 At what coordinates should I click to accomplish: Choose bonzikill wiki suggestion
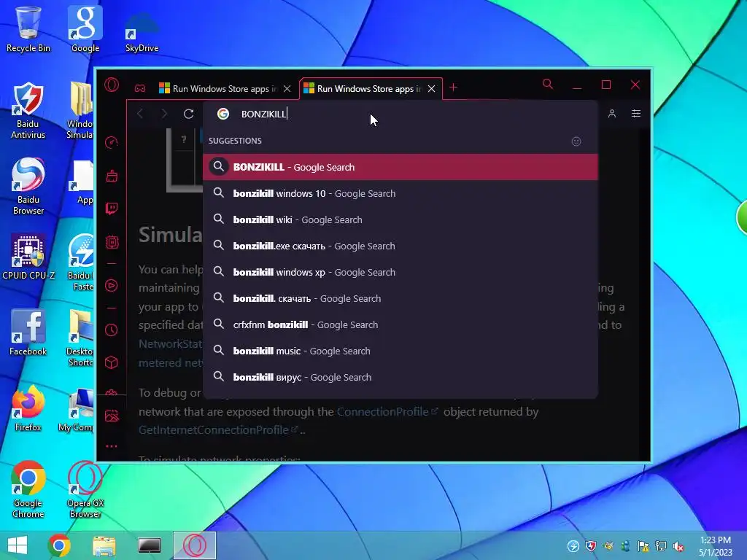[x=400, y=219]
